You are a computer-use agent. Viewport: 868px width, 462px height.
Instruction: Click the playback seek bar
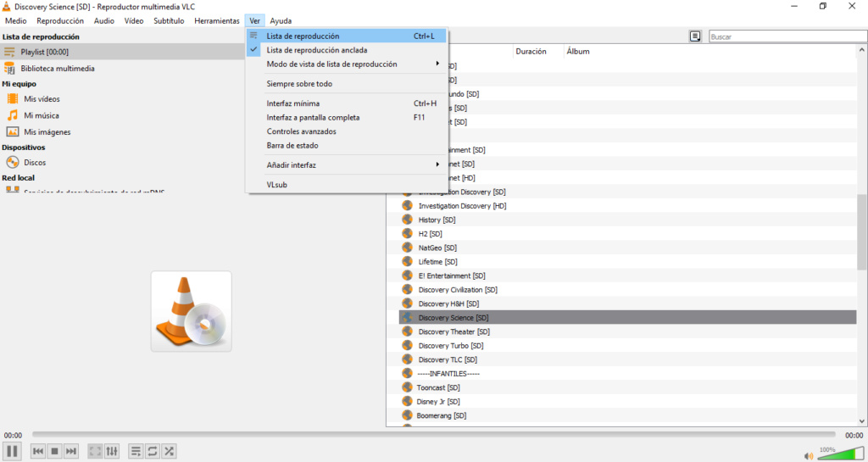point(433,435)
